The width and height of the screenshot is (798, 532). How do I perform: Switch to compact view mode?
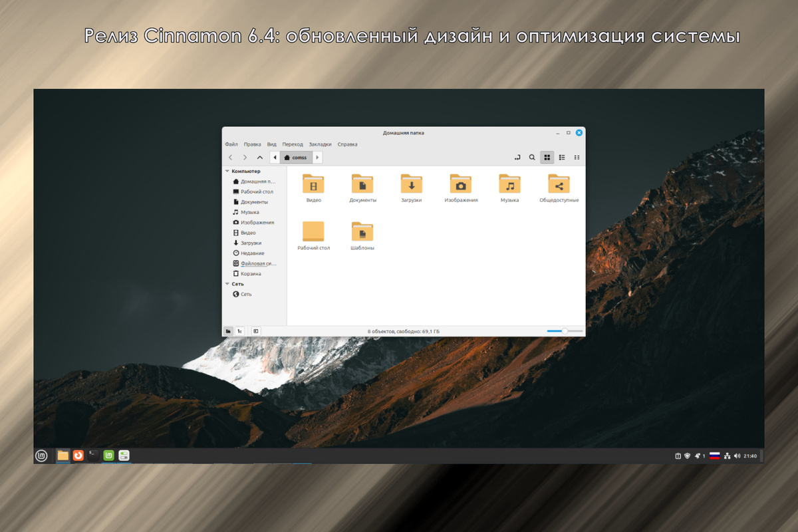click(576, 157)
